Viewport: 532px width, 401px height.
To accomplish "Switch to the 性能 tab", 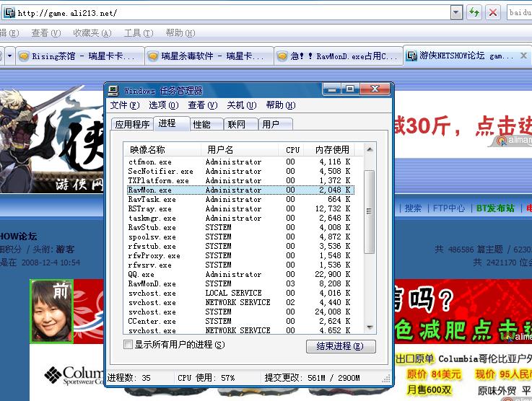I will point(206,124).
